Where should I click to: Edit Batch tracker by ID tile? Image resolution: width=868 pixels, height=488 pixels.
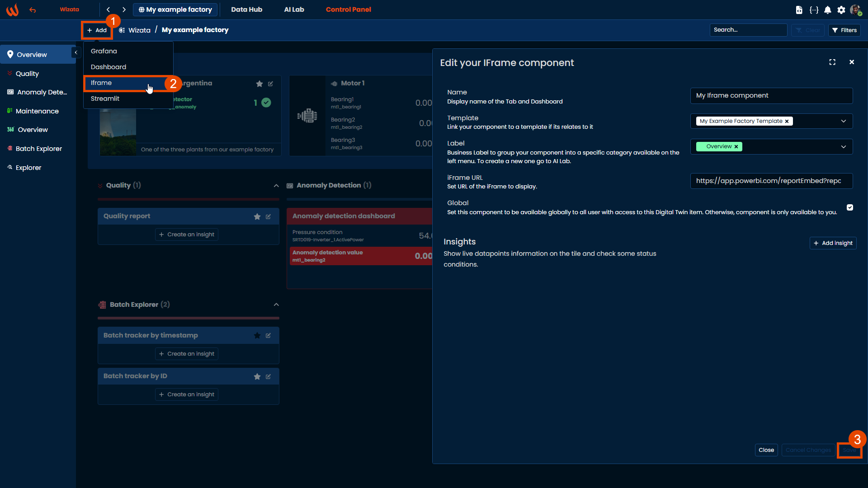(x=268, y=376)
